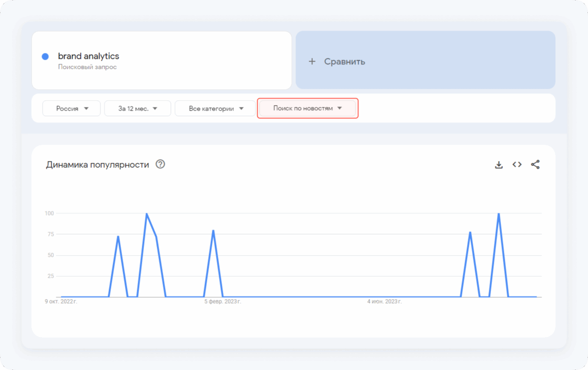This screenshot has width=588, height=370.
Task: Click the last 100 peak on chart
Action: click(x=498, y=214)
